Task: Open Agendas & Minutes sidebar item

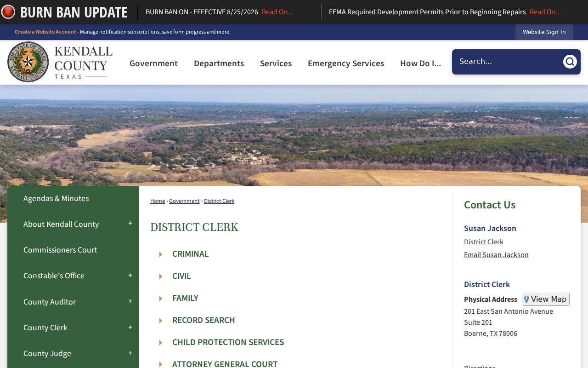Action: (56, 198)
